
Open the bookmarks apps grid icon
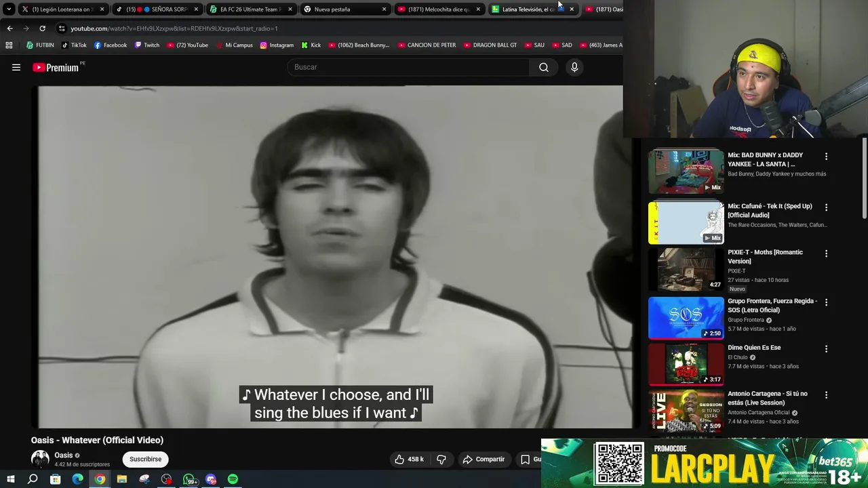click(9, 45)
